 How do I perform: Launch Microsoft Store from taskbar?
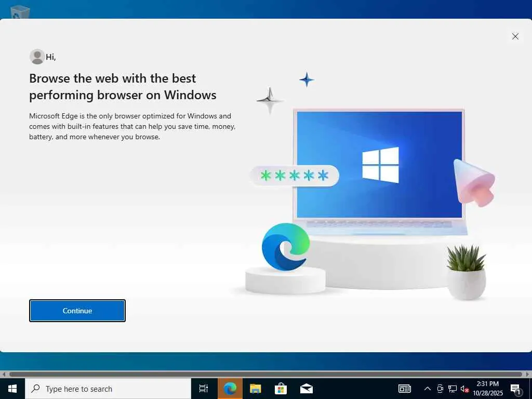(281, 389)
